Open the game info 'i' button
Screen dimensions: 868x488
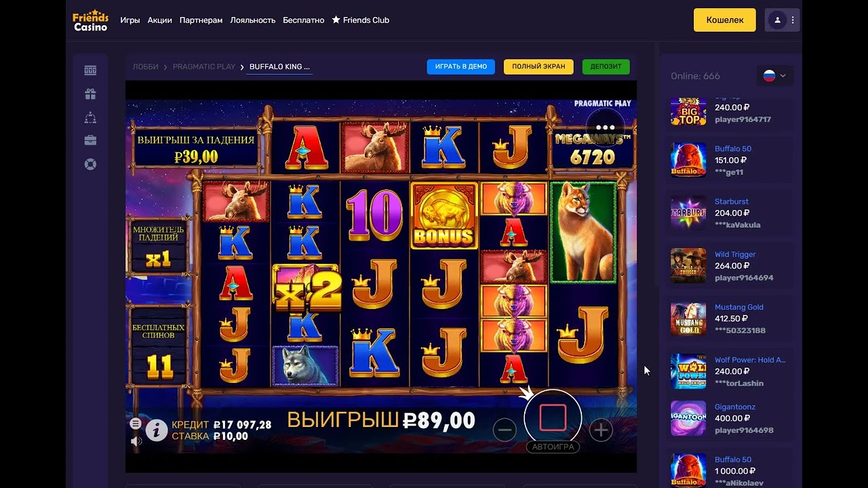157,430
